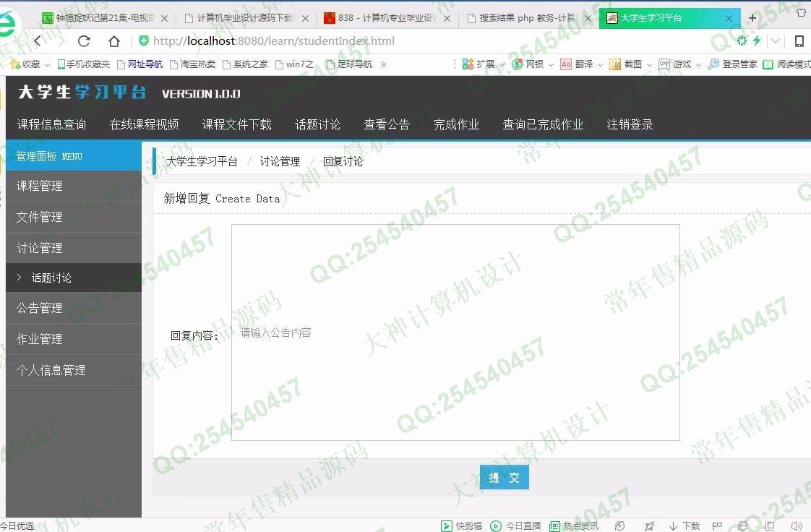Click the star favorites icon
Viewport: 811px width, 532px height.
15,64
